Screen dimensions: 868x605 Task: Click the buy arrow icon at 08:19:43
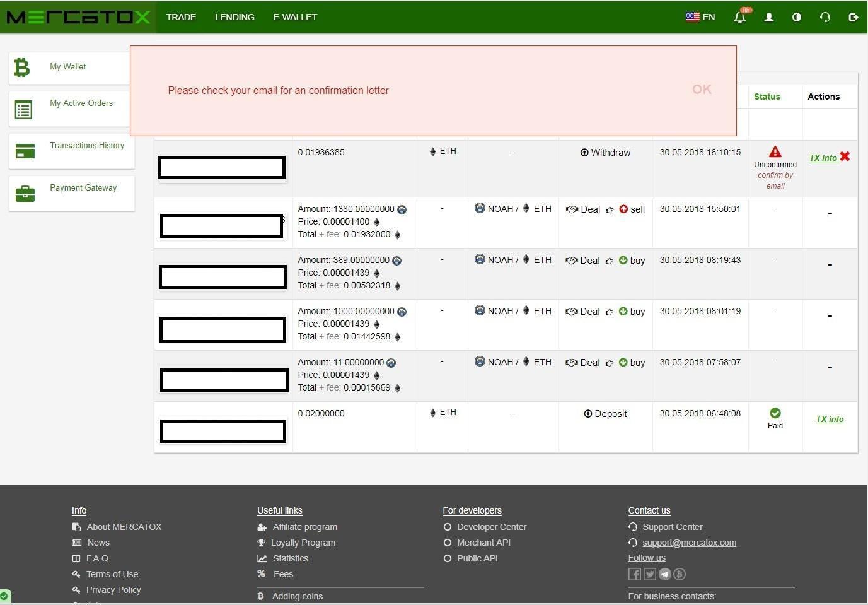point(623,260)
